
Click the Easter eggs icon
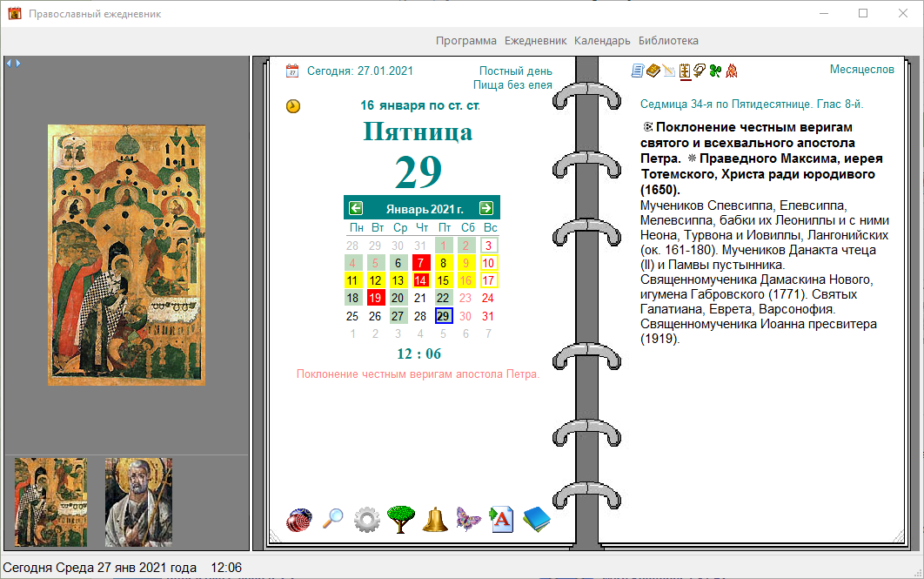pos(299,520)
